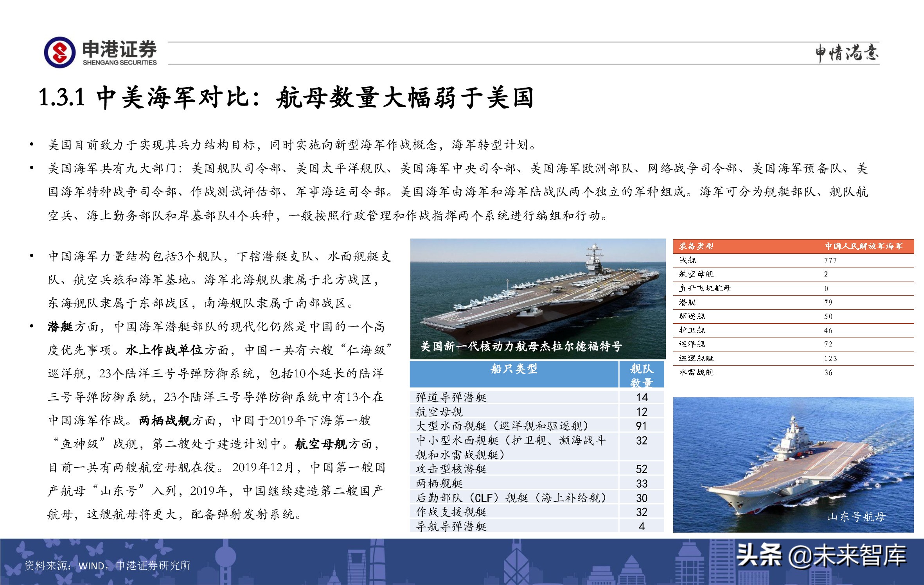The width and height of the screenshot is (924, 585).
Task: Click the 导航导弹潜艇 value 4
Action: (642, 526)
